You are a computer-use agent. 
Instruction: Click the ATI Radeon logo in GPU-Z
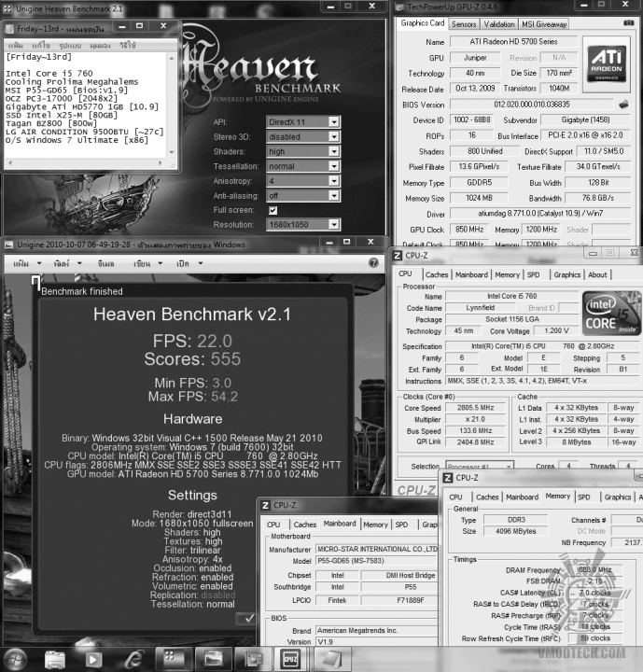607,63
